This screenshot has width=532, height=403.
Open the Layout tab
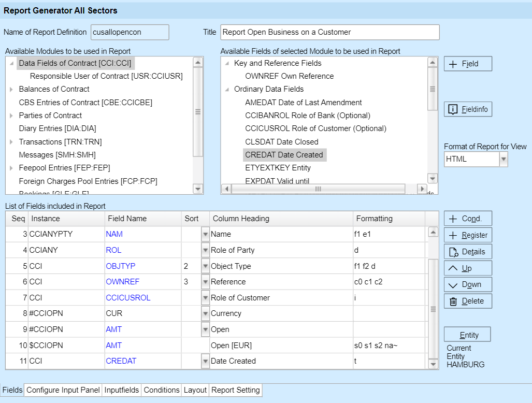(x=195, y=390)
